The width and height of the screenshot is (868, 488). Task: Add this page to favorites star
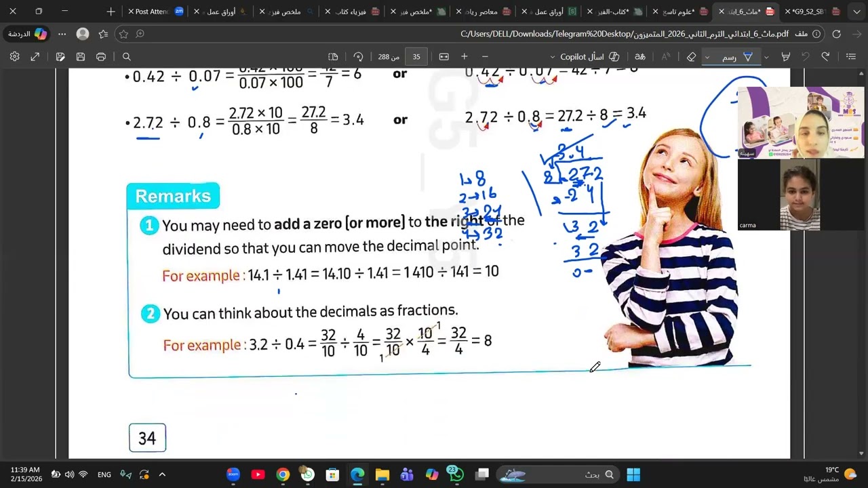pyautogui.click(x=123, y=34)
